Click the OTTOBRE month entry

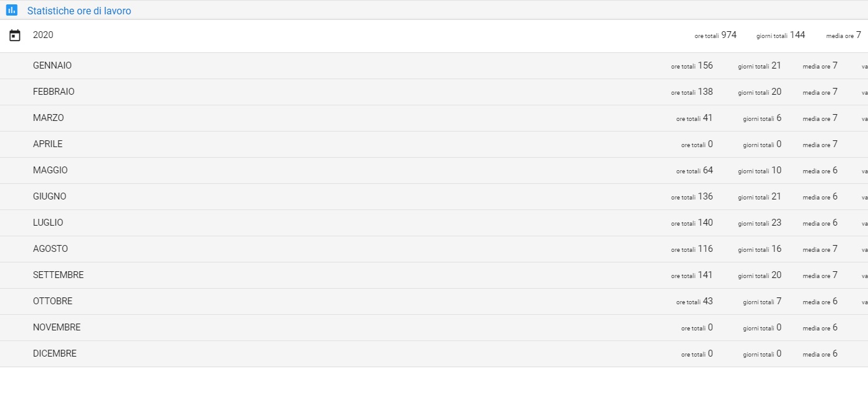click(x=52, y=301)
